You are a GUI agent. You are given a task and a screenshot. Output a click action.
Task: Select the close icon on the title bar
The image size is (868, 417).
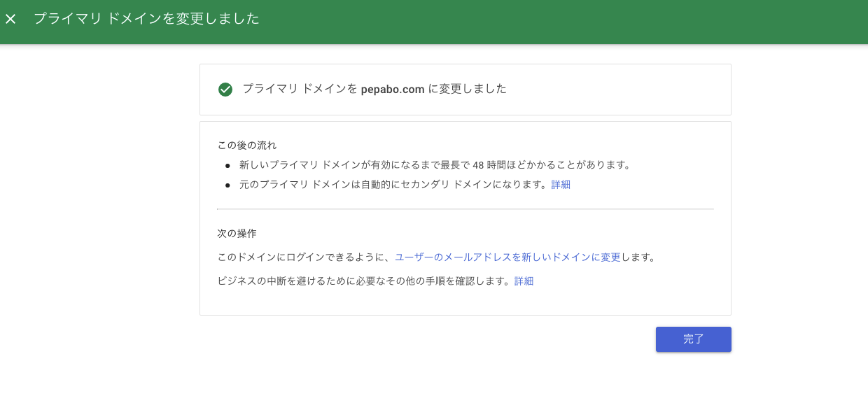pyautogui.click(x=10, y=19)
